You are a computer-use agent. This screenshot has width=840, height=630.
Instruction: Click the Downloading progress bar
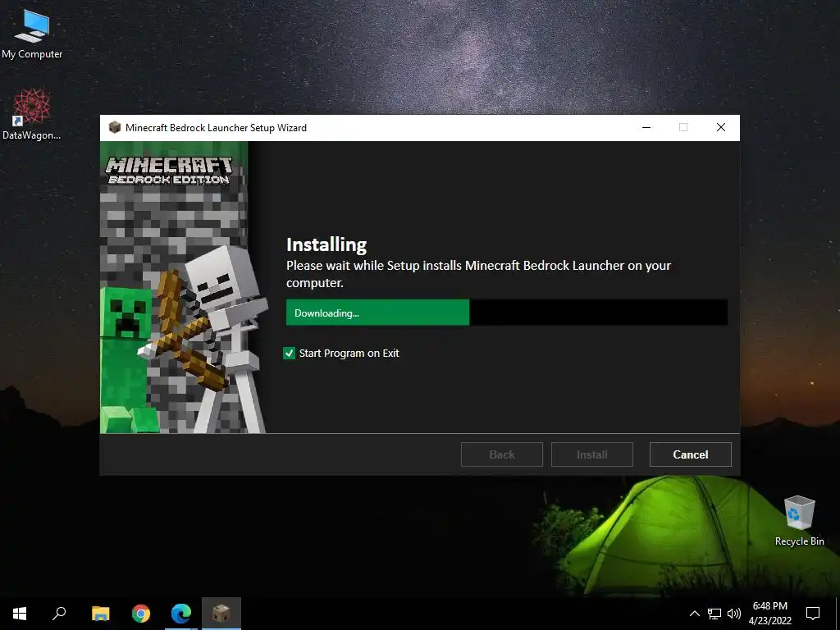pos(507,313)
